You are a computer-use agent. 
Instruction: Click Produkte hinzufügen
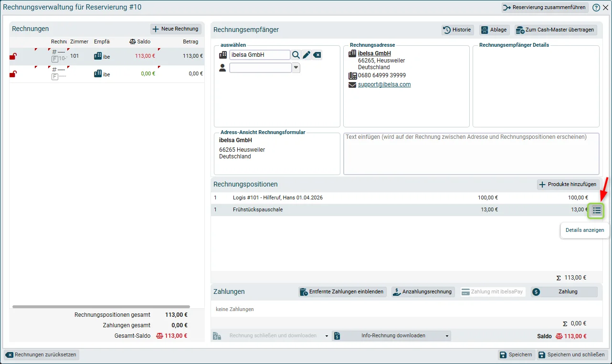pos(568,185)
